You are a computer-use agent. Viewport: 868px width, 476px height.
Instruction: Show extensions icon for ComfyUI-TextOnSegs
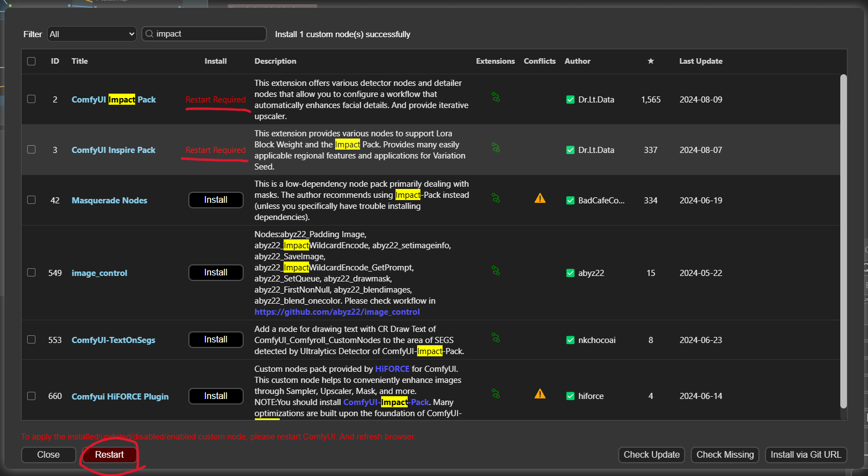[x=496, y=338]
